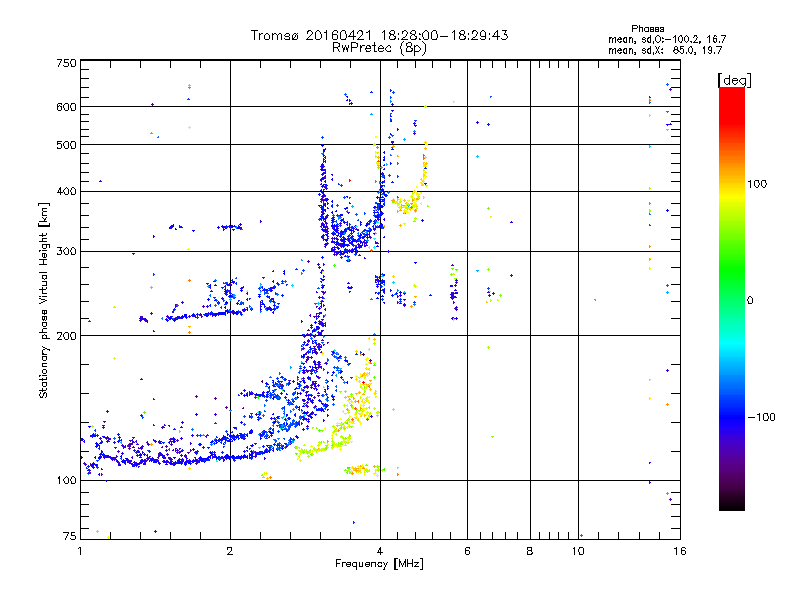The image size is (800, 600).
Task: Click the '[deg]' colorbar label
Action: [734, 81]
